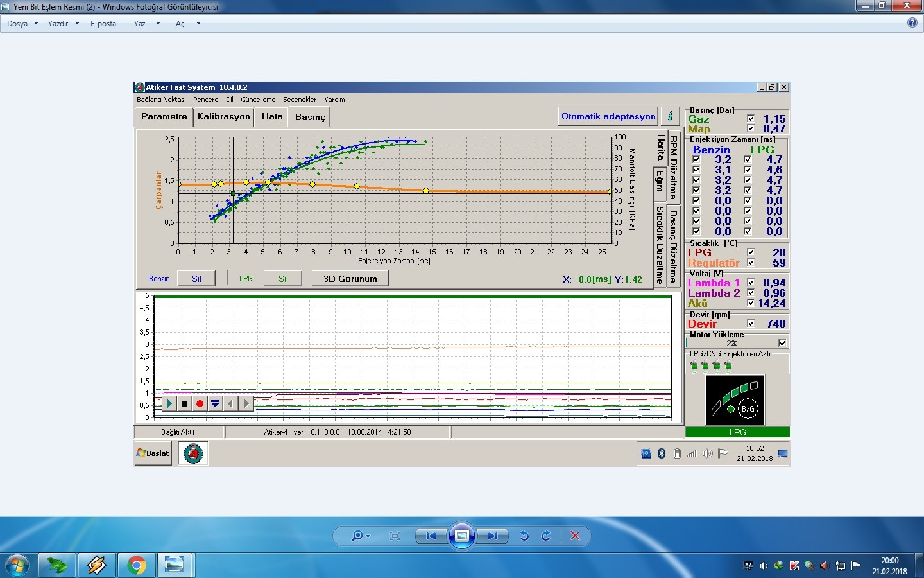The height and width of the screenshot is (578, 924).
Task: Click the Sil button next to LPG
Action: [x=283, y=279]
